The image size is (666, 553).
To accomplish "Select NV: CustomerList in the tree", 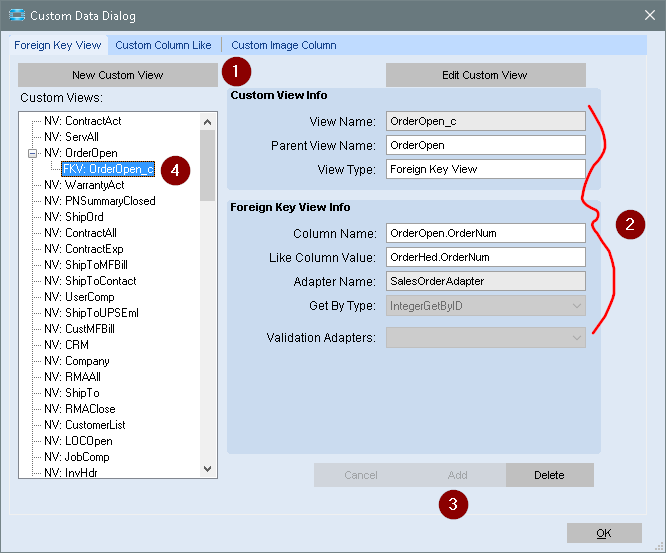I will 85,425.
